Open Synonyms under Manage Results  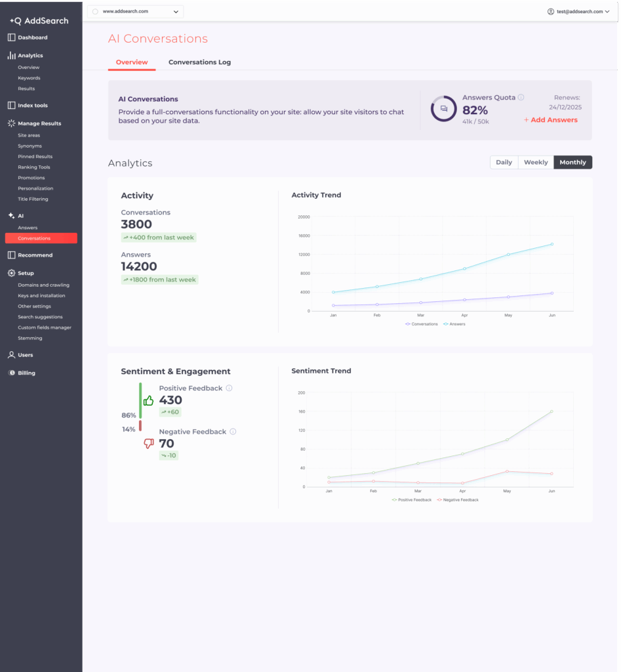30,146
